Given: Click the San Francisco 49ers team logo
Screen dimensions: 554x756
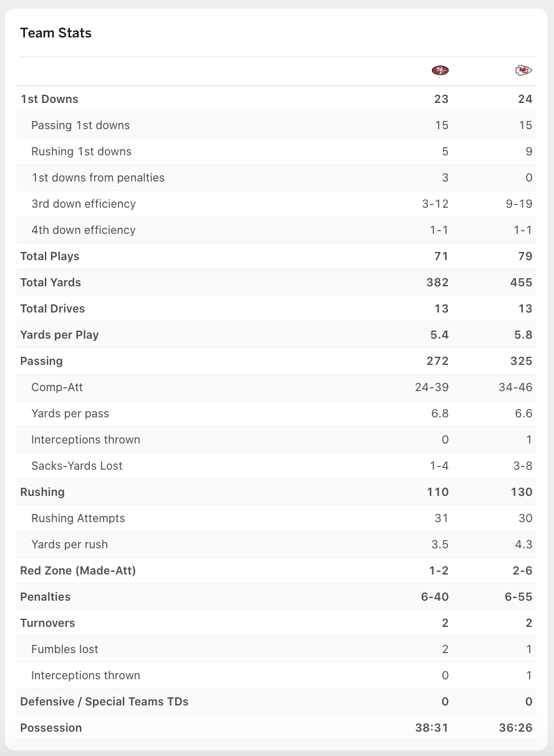Looking at the screenshot, I should pyautogui.click(x=440, y=70).
